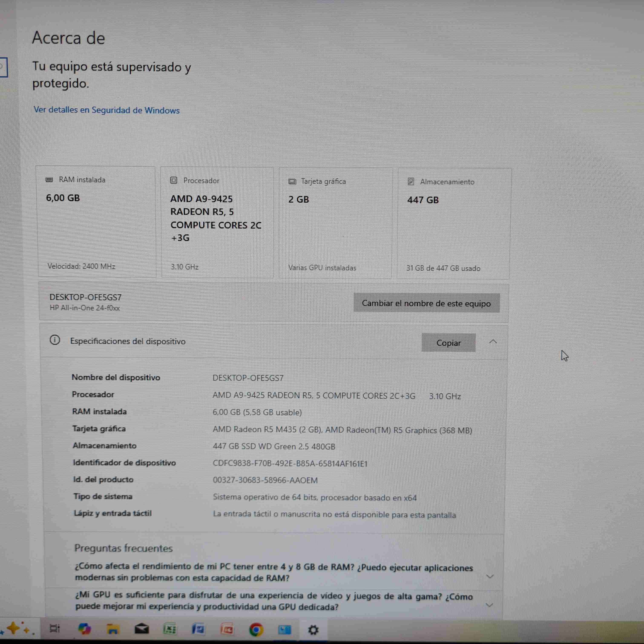Viewport: 644px width, 644px height.
Task: Click the Tarjeta gráfica card icon
Action: (292, 181)
